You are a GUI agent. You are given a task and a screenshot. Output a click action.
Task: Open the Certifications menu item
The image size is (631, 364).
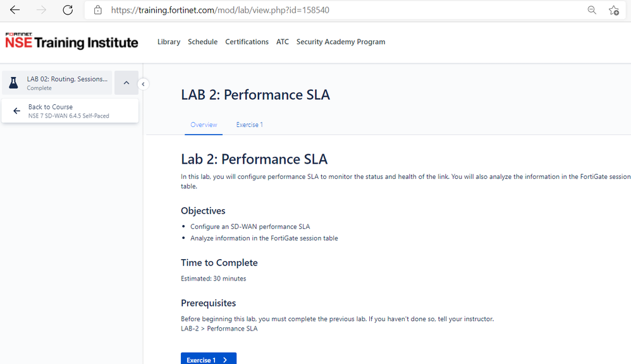pos(247,42)
